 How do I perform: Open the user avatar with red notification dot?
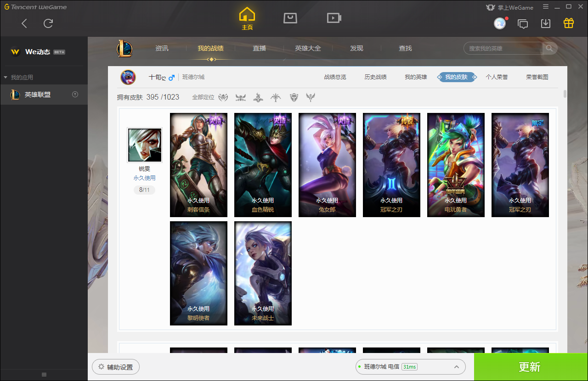click(x=500, y=23)
